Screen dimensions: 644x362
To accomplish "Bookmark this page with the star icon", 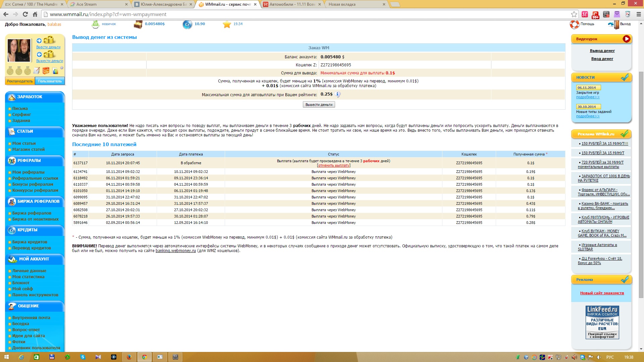I will click(574, 14).
